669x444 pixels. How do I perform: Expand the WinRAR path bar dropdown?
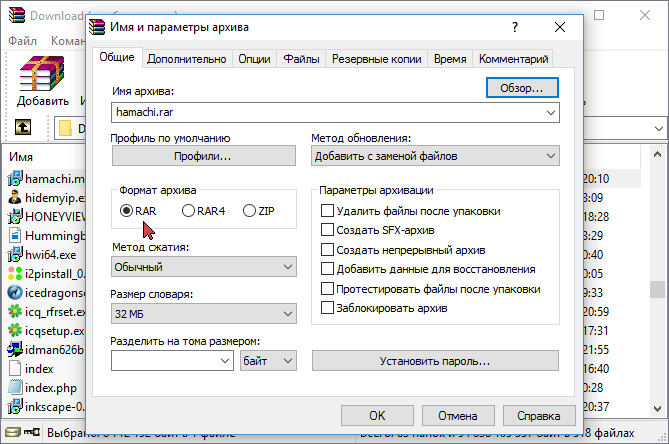click(659, 128)
